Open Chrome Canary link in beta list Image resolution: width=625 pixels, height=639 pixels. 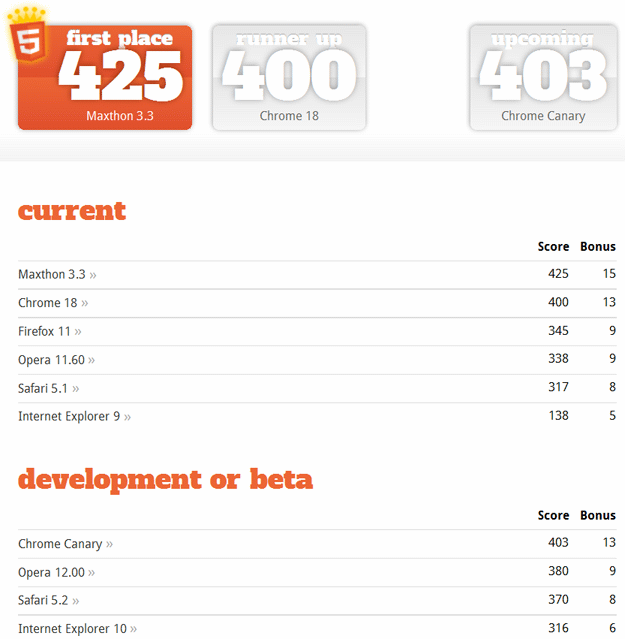pyautogui.click(x=60, y=544)
